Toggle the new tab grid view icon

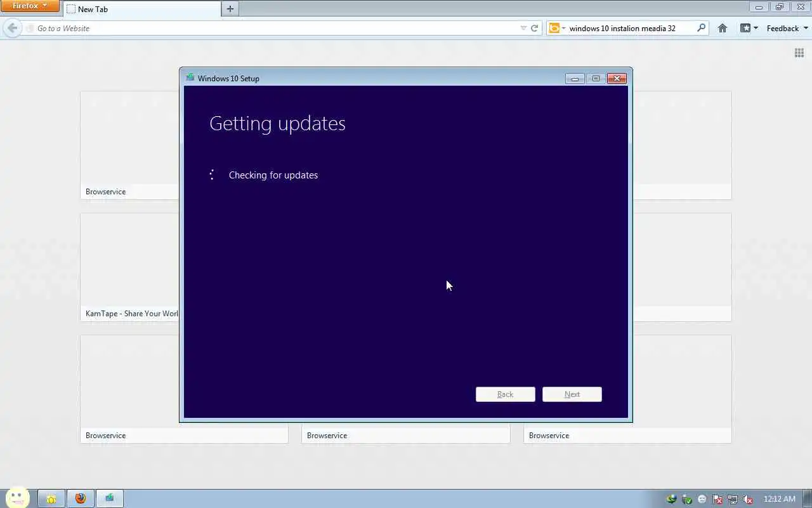coord(799,53)
